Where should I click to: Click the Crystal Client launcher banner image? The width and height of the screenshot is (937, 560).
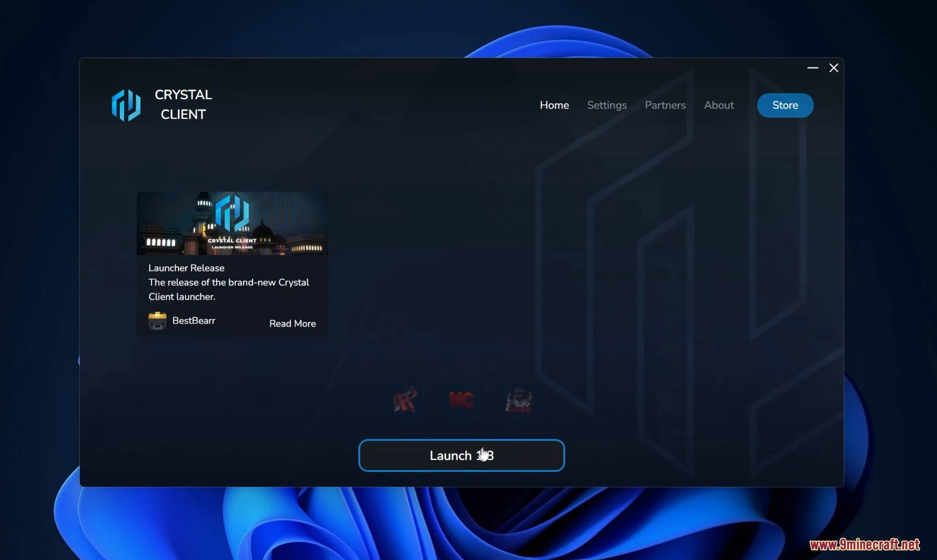232,224
